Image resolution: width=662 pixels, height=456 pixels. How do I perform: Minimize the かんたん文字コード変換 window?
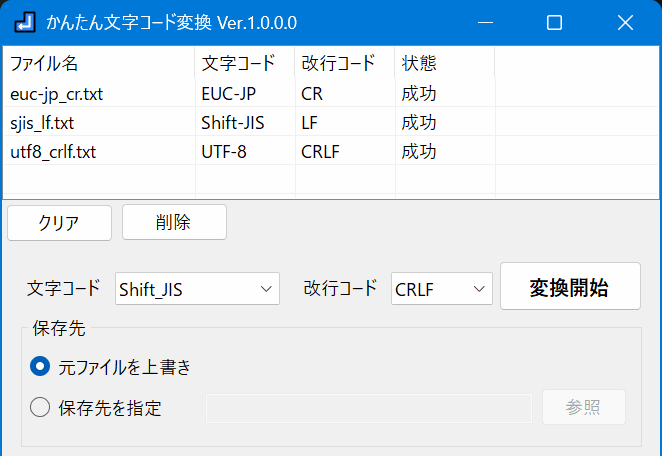(x=485, y=22)
